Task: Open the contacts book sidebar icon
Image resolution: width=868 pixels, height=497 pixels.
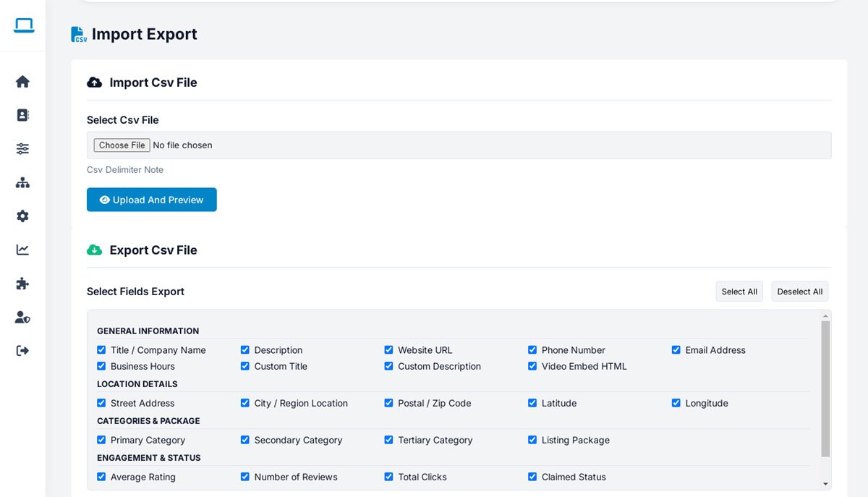Action: click(22, 115)
